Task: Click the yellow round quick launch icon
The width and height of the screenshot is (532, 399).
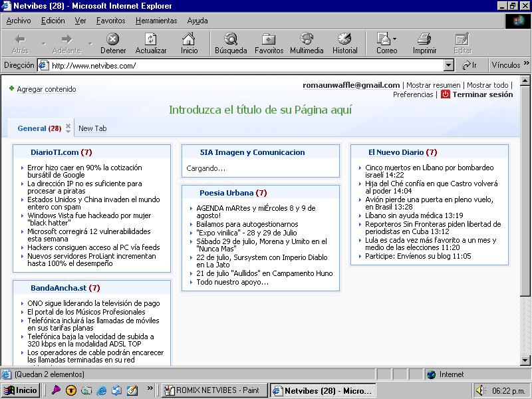Action: 71,390
